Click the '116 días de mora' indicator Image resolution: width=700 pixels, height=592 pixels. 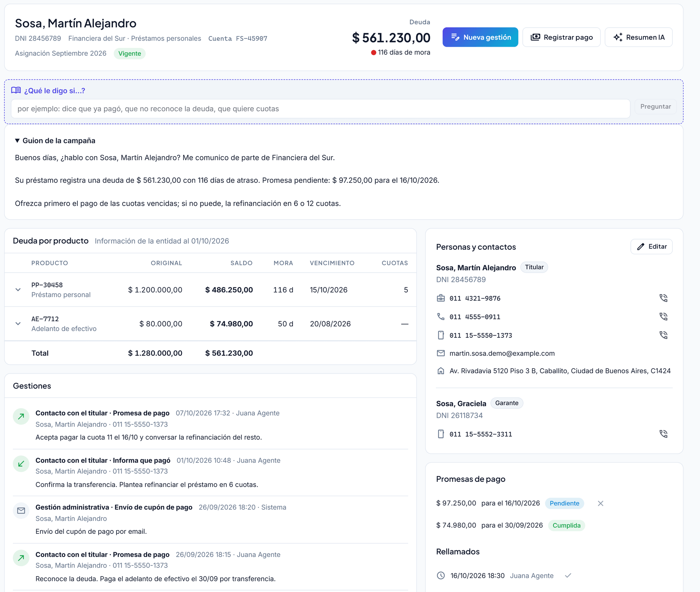coord(400,52)
